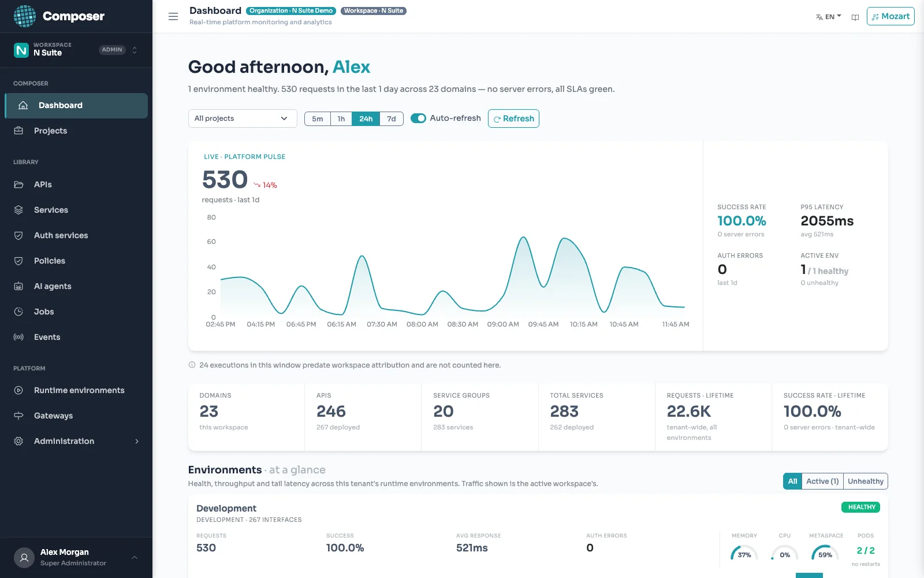Click the Services layers icon
This screenshot has height=578, width=924.
(18, 210)
